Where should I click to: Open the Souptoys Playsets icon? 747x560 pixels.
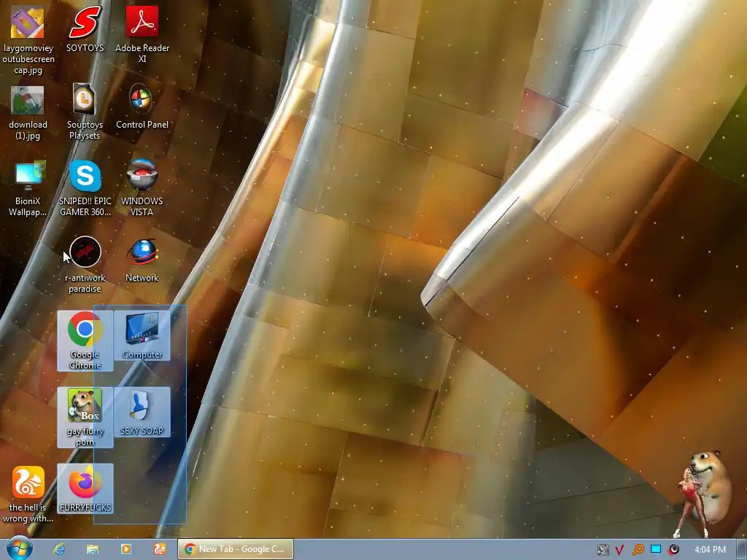85,112
